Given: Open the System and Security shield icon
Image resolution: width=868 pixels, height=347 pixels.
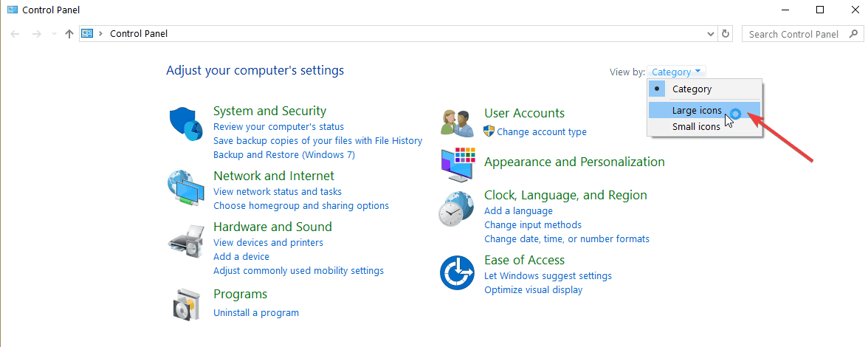Looking at the screenshot, I should [x=186, y=126].
